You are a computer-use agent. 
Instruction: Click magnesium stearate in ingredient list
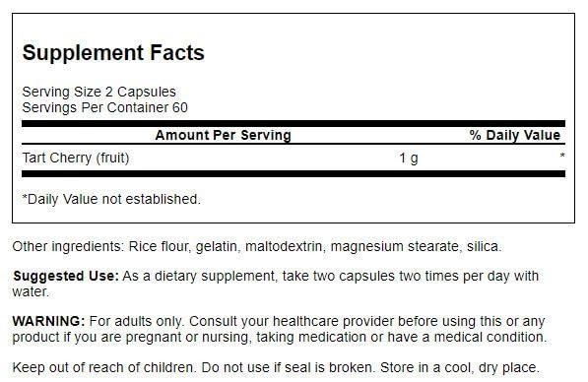(395, 247)
